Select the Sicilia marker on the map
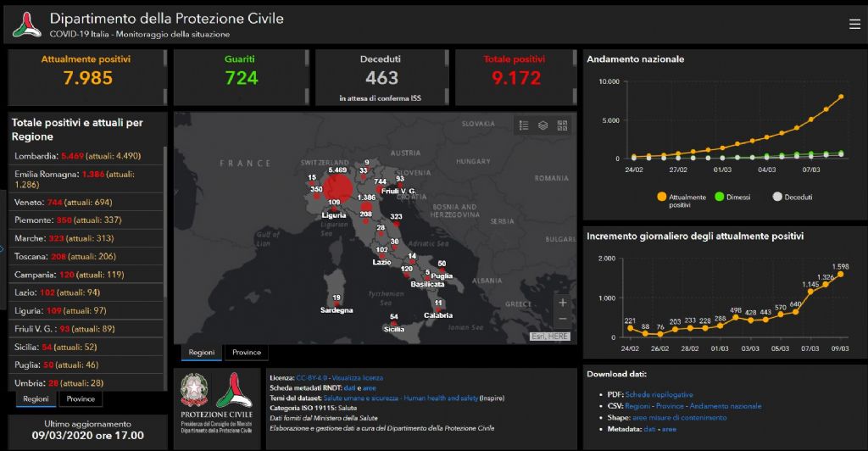The width and height of the screenshot is (868, 451). (393, 323)
